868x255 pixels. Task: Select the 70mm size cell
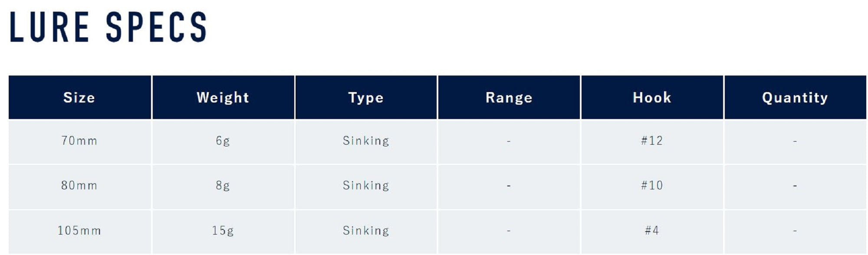click(79, 141)
